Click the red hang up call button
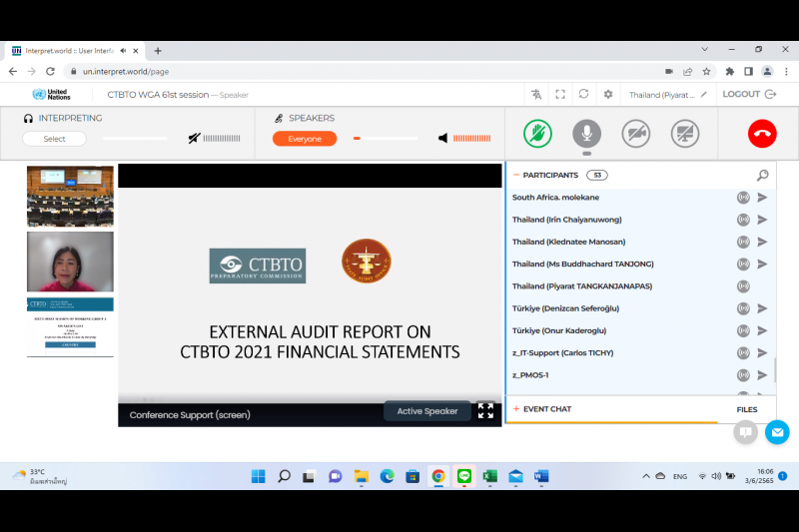Screen dimensions: 799x532 click(x=761, y=134)
